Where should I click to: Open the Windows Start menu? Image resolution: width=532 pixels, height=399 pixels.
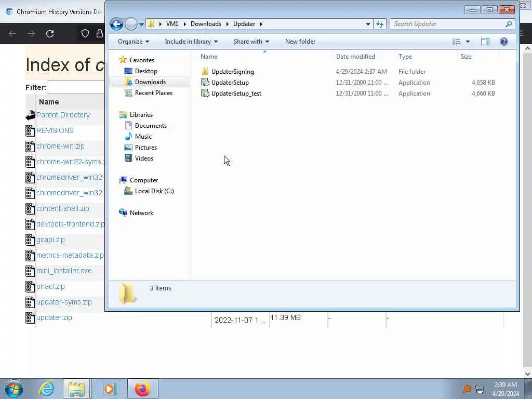pos(14,389)
